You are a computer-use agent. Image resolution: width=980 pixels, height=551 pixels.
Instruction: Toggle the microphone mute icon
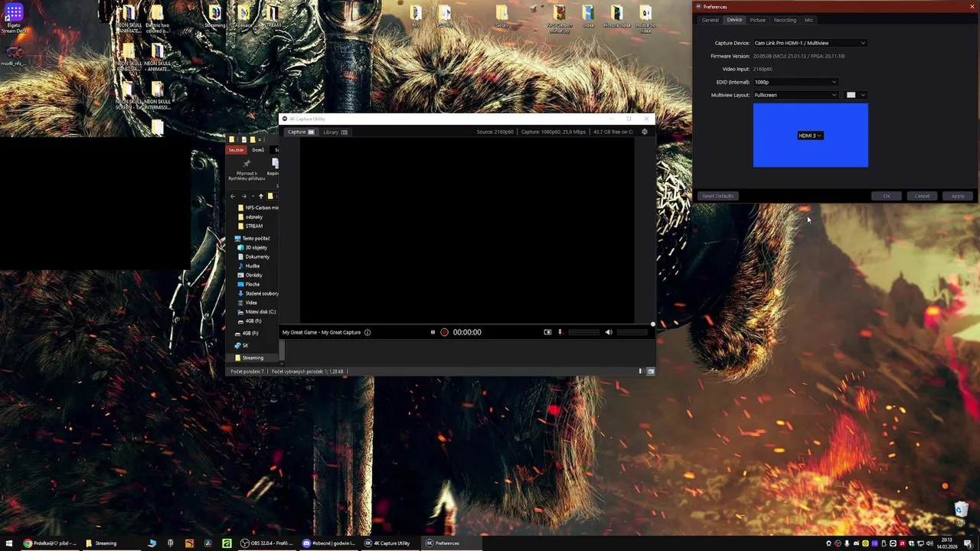[560, 332]
